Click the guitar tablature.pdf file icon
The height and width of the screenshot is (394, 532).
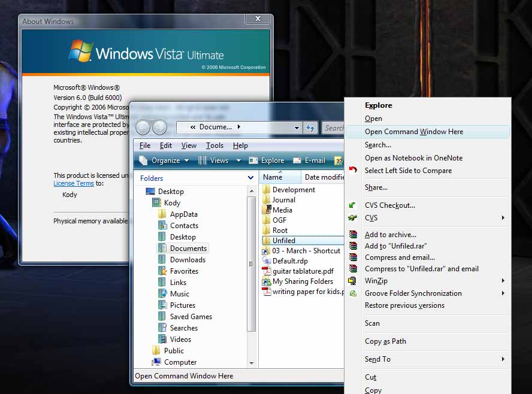pos(267,271)
